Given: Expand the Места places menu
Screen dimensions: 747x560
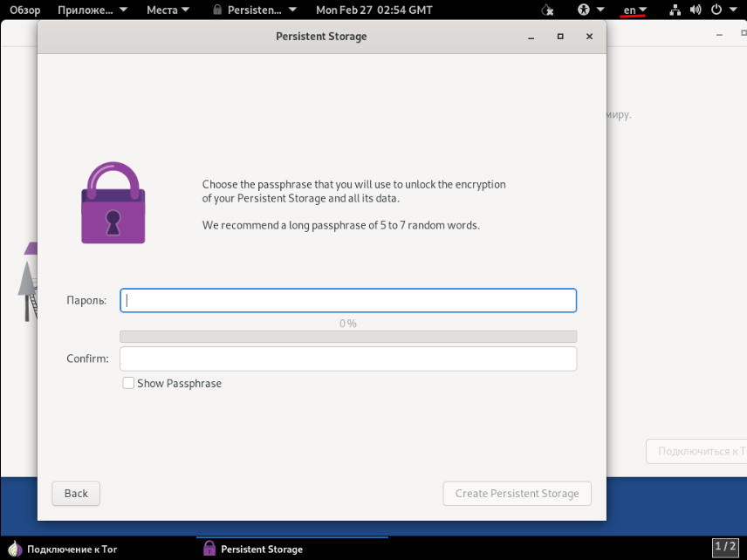Looking at the screenshot, I should pyautogui.click(x=168, y=10).
